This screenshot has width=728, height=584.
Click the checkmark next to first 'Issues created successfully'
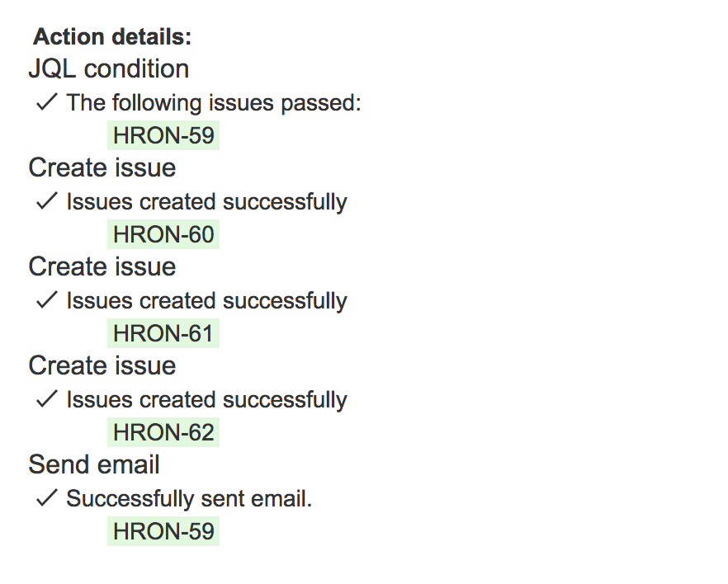pos(47,200)
